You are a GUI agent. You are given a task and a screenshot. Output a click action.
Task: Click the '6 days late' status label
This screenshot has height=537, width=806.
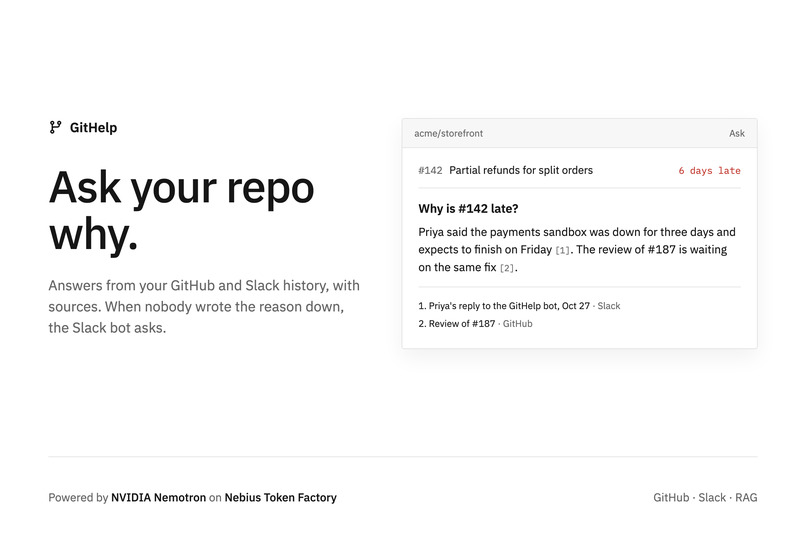pyautogui.click(x=709, y=171)
